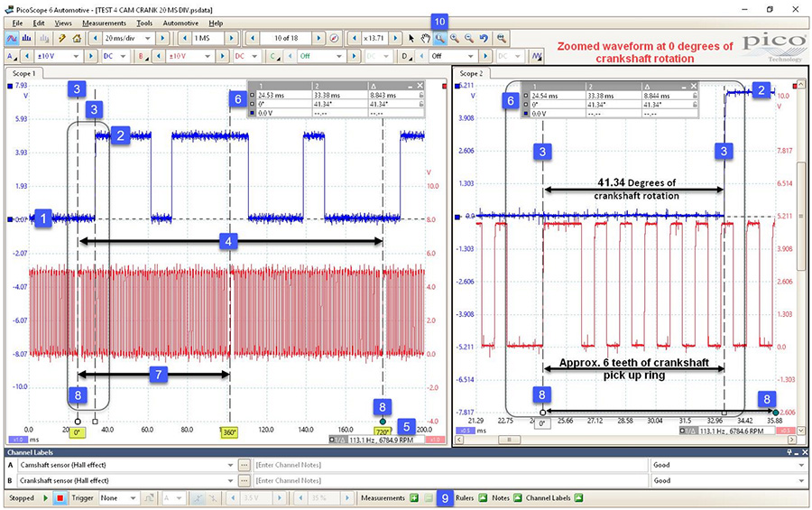
Task: Open Crankshaft sensor Good status dropdown
Action: (x=802, y=481)
